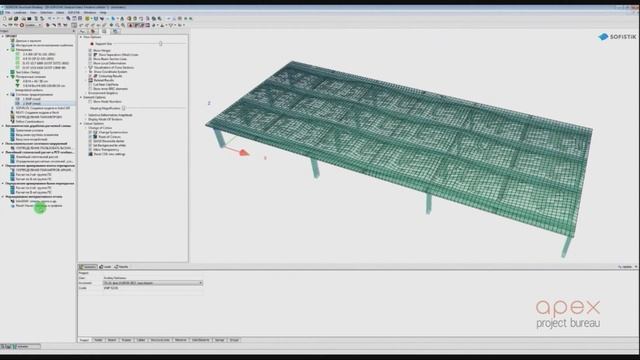640x360 pixels.
Task: Click the Open project toolbar icon
Action: tap(11, 18)
